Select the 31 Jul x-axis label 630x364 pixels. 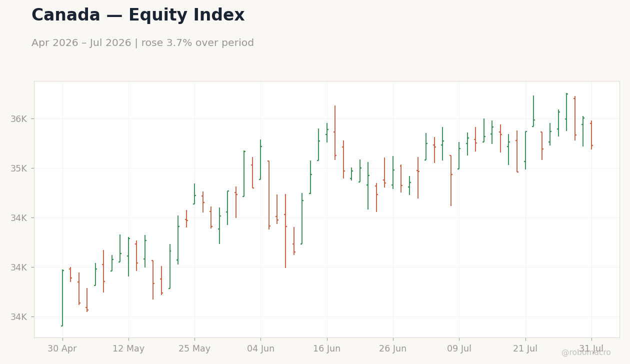click(x=591, y=349)
